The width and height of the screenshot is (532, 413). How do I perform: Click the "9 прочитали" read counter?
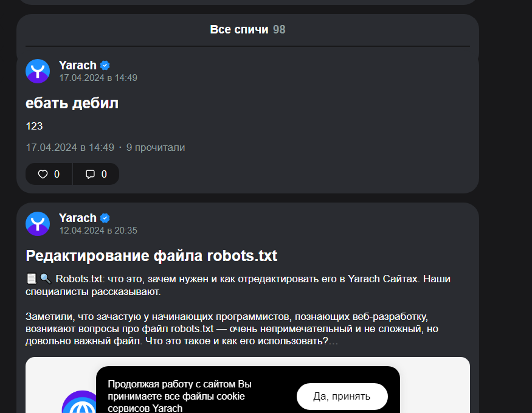pyautogui.click(x=156, y=148)
